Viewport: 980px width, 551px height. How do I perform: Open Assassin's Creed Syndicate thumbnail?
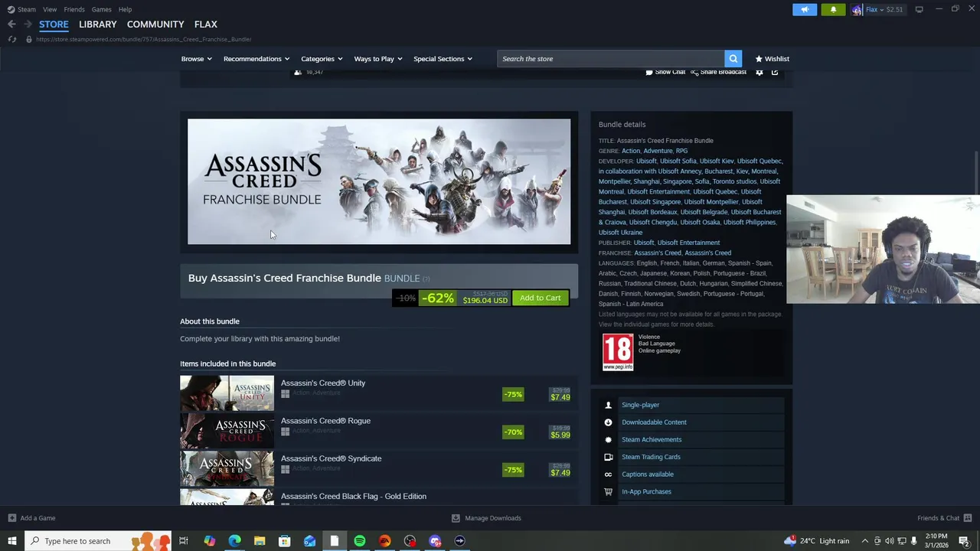click(227, 468)
